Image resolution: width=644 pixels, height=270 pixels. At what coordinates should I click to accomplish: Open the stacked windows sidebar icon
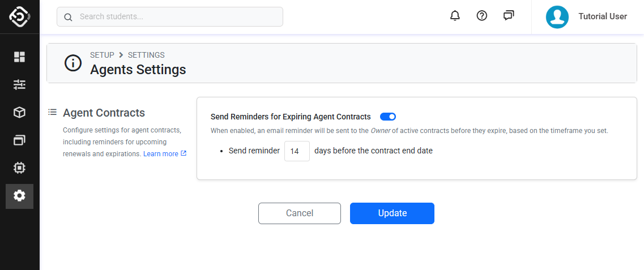(19, 140)
